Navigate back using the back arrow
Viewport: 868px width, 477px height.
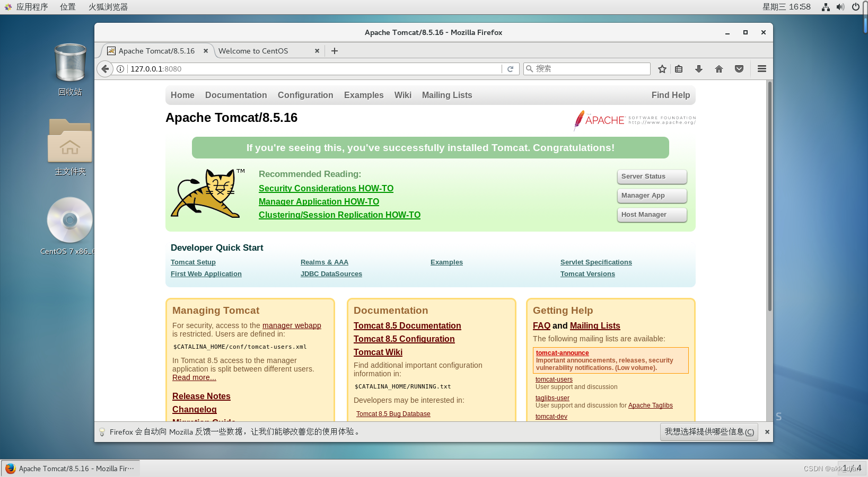(x=104, y=68)
